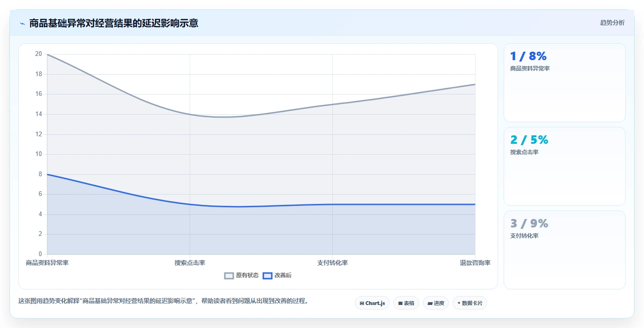Click the y-axis value 10
Viewport: 644px width, 328px height.
[38, 154]
